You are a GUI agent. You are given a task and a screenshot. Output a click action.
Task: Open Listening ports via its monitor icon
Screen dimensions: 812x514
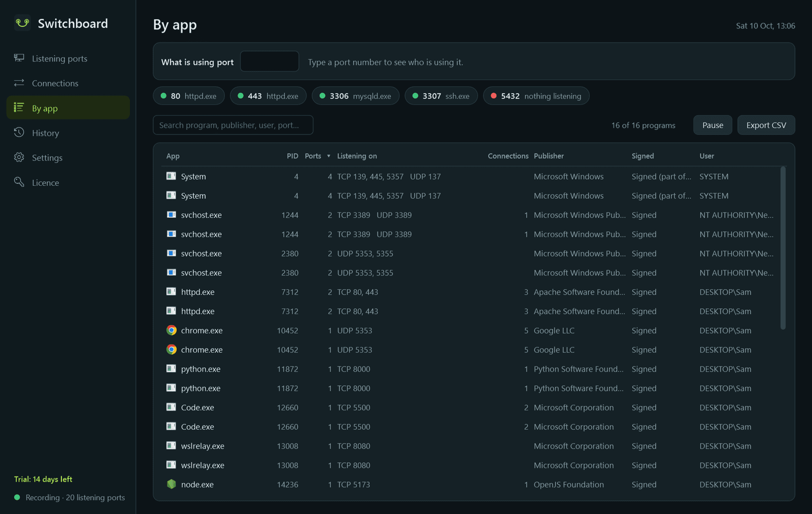19,58
